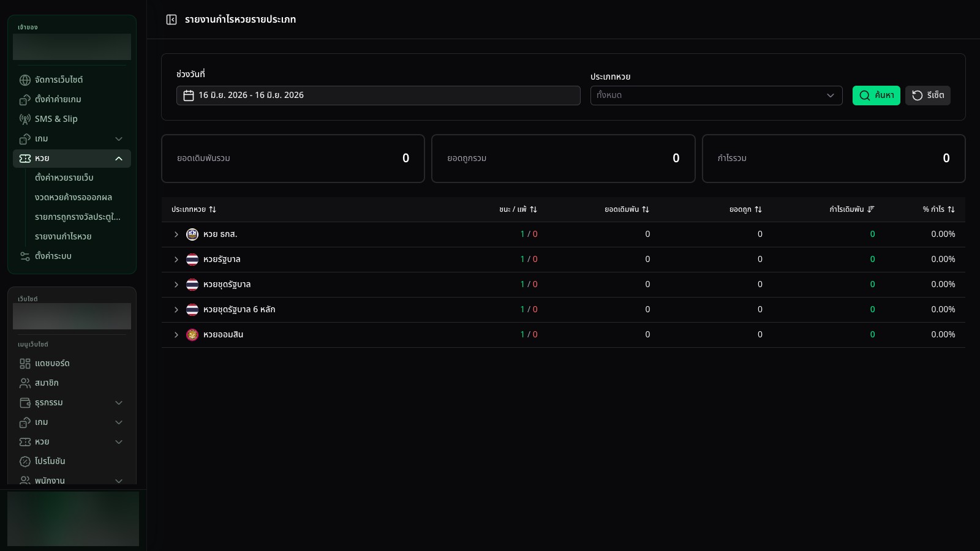The height and width of the screenshot is (551, 980).
Task: Go to ตั้งค่าหวยรายเว็บ submenu item
Action: pos(64,178)
